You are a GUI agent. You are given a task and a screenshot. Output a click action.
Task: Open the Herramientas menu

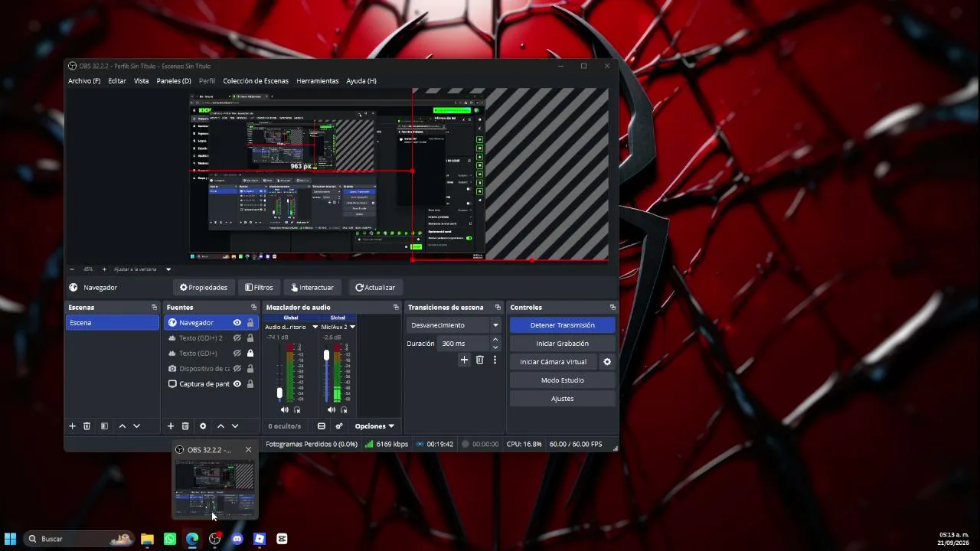(x=318, y=81)
